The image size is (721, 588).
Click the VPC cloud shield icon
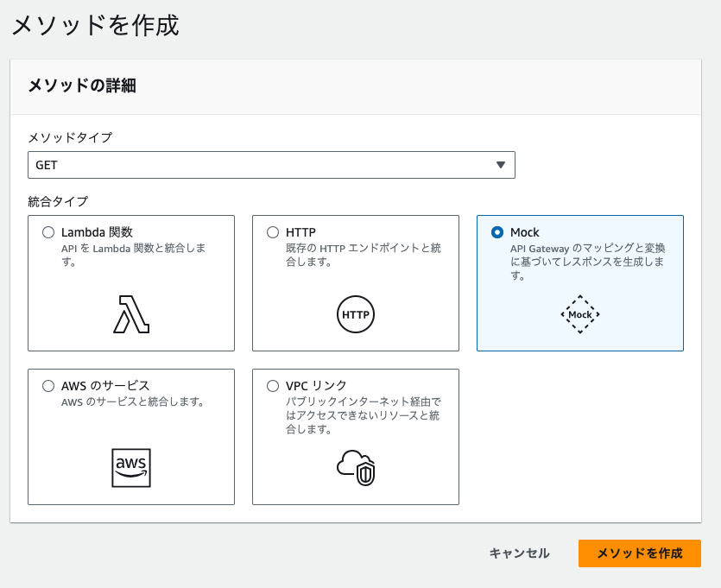tap(356, 468)
